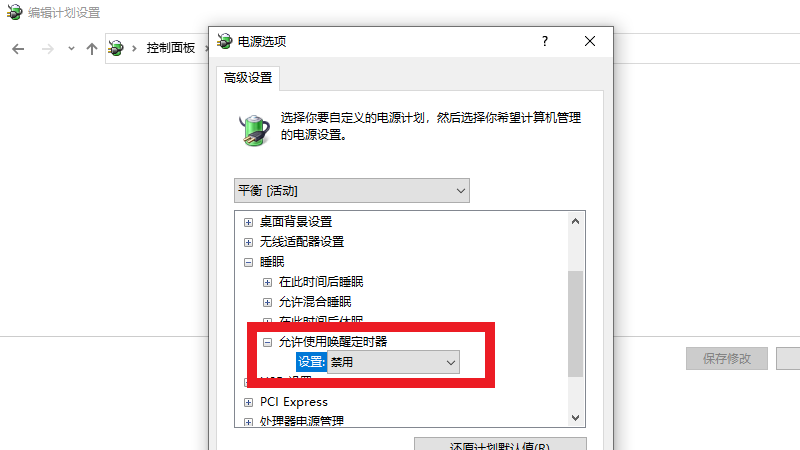Screen dimensions: 800x450
Task: Click 控制面板 in the breadcrumb
Action: (171, 48)
